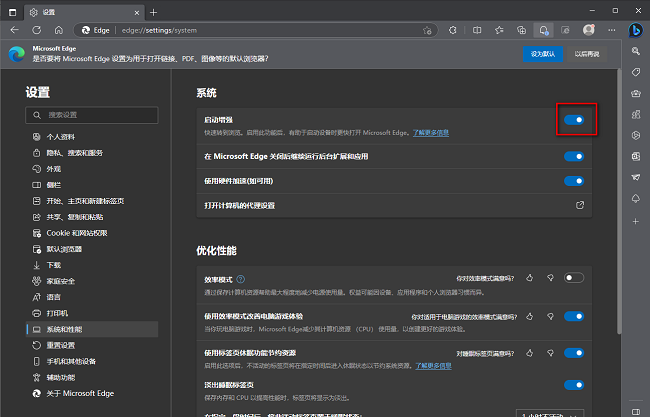Open the Tools briefcase icon in the sidebar
The width and height of the screenshot is (650, 417).
tap(636, 93)
